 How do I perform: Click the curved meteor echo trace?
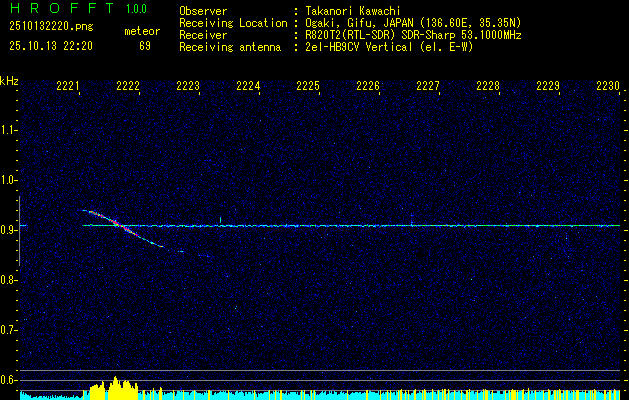coord(122,225)
